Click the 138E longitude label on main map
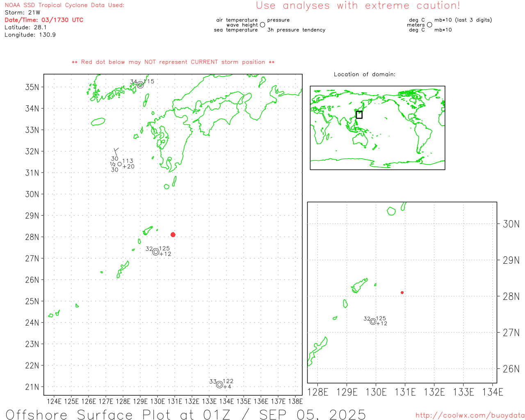Viewport: 525px width, 420px height. (295, 401)
